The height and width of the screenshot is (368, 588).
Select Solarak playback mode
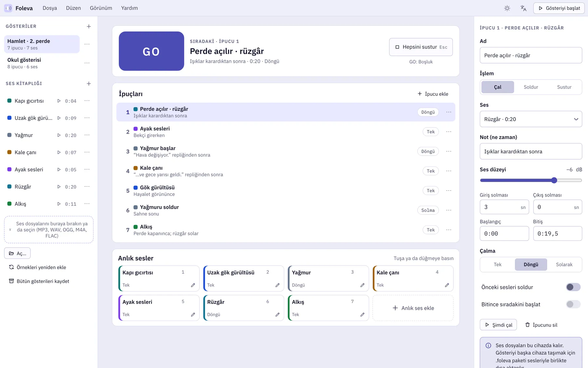564,265
